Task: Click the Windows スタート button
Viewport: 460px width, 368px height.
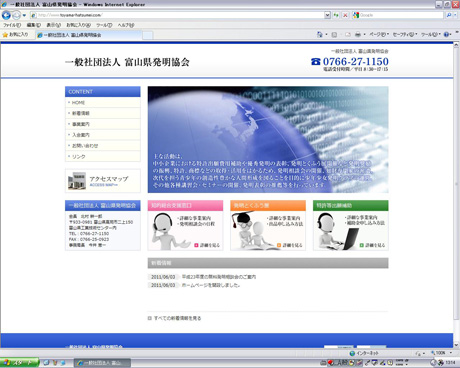Action: (19, 363)
